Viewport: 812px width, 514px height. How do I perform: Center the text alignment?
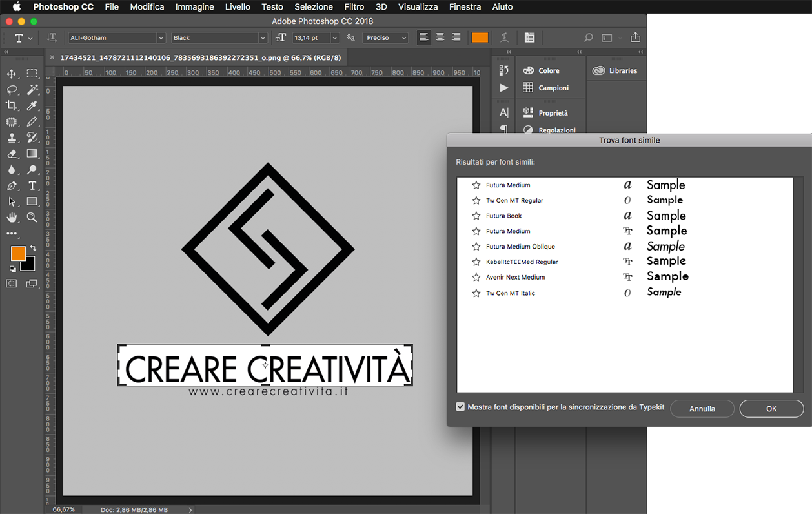pyautogui.click(x=440, y=38)
